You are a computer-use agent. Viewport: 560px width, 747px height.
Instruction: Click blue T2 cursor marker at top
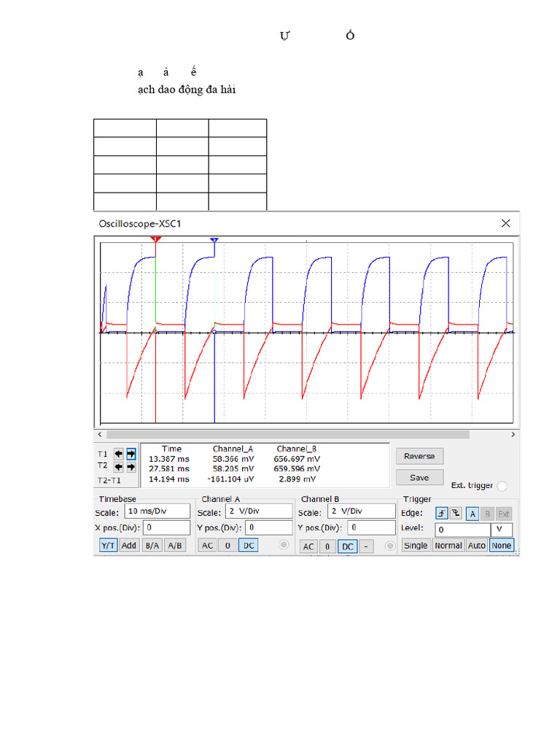[214, 240]
